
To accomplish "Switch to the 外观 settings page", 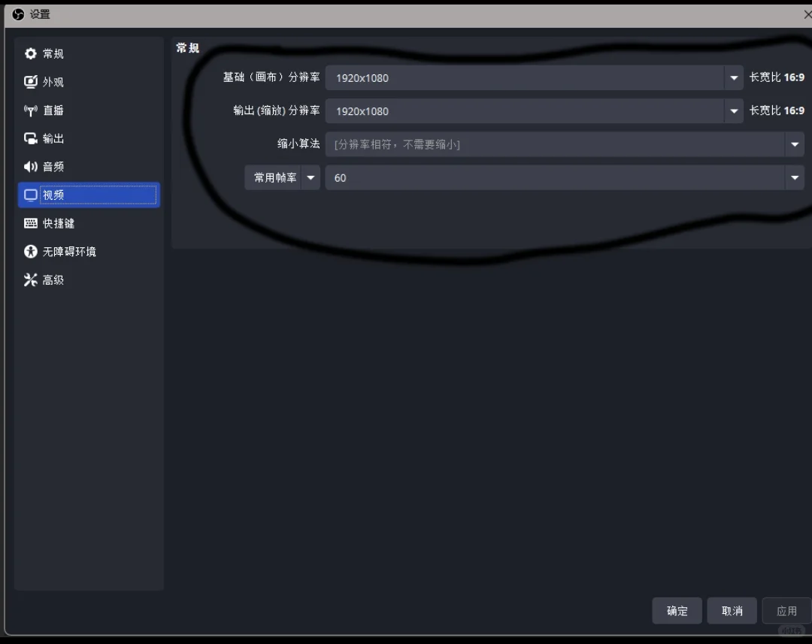I will [x=89, y=82].
